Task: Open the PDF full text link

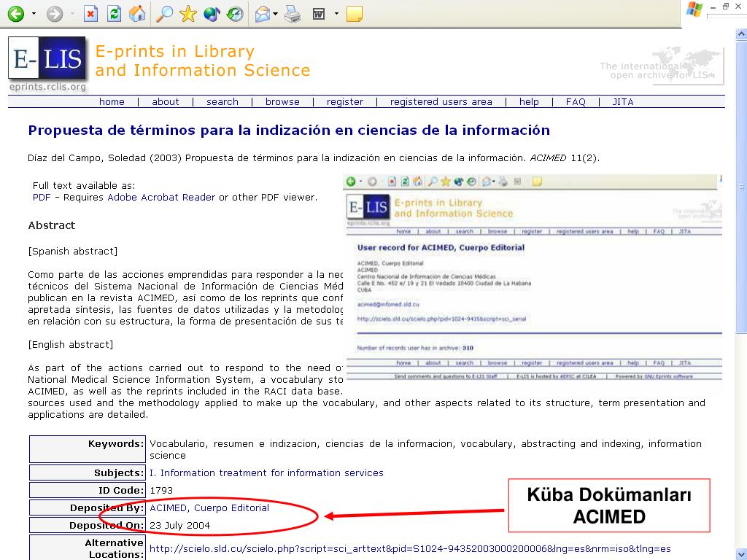Action: coord(42,197)
